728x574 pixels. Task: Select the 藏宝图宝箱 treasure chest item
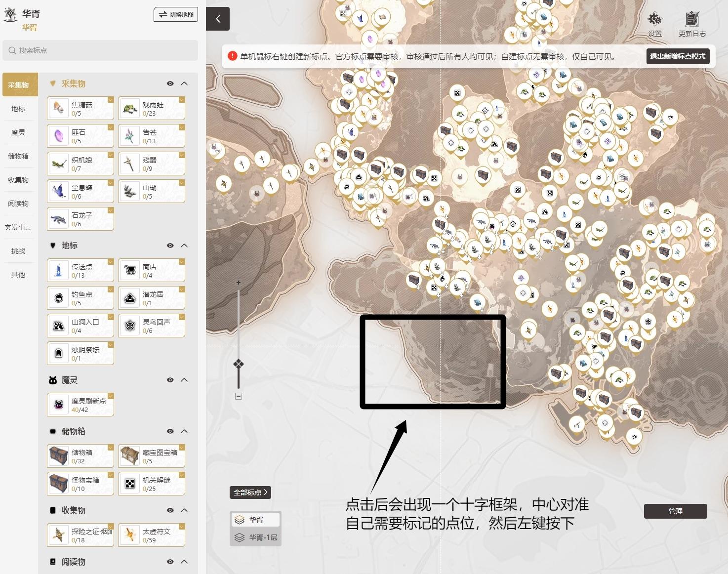(152, 456)
